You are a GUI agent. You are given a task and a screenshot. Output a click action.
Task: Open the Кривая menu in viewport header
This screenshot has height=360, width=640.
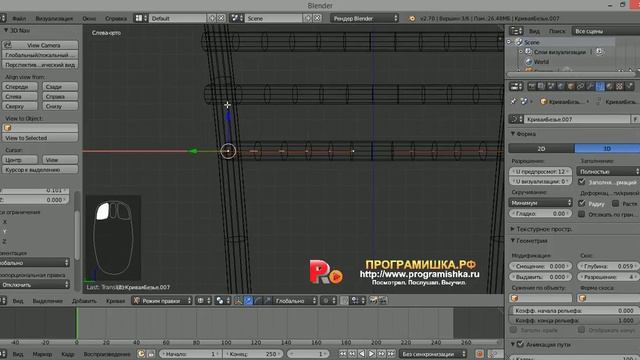115,301
